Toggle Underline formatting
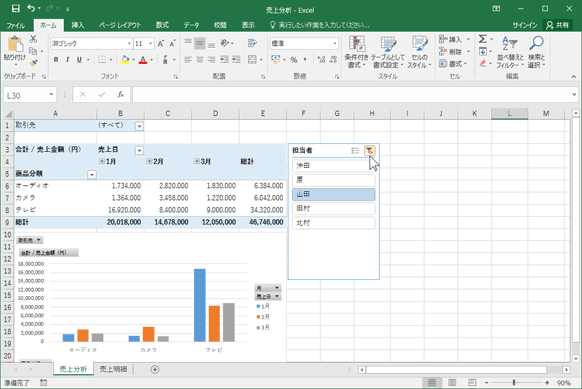582x389 pixels. 79,60
